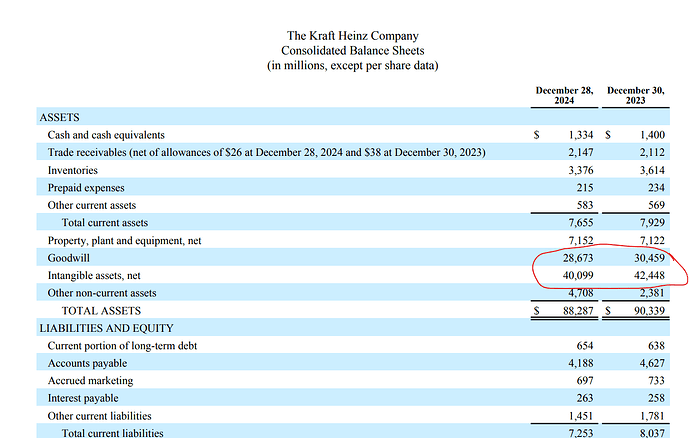Select accrued marketing value 733
This screenshot has width=690, height=438.
[656, 381]
